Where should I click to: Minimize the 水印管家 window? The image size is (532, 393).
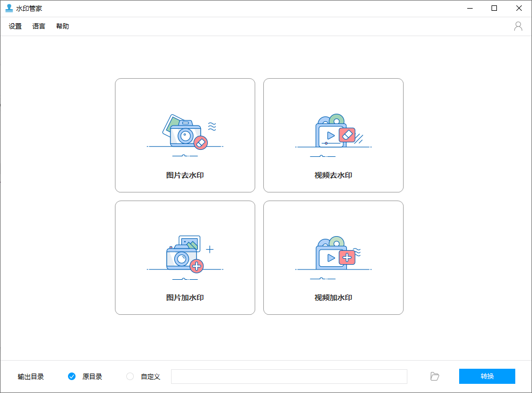(x=469, y=8)
